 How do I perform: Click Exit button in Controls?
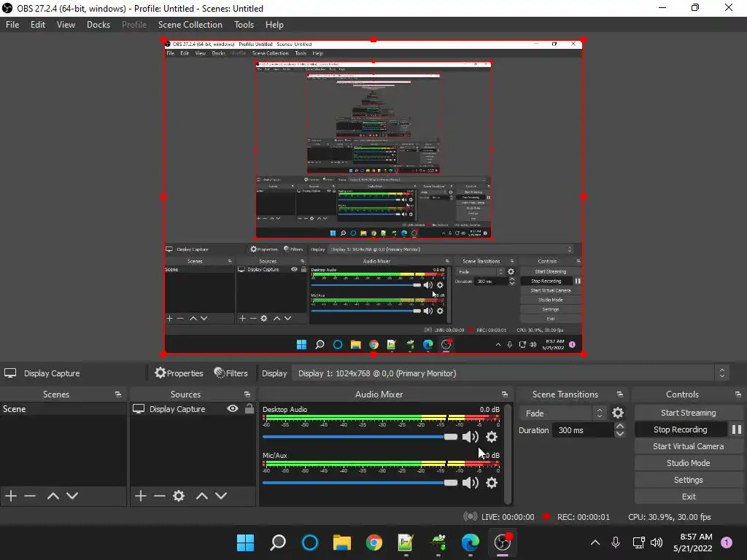pyautogui.click(x=689, y=497)
